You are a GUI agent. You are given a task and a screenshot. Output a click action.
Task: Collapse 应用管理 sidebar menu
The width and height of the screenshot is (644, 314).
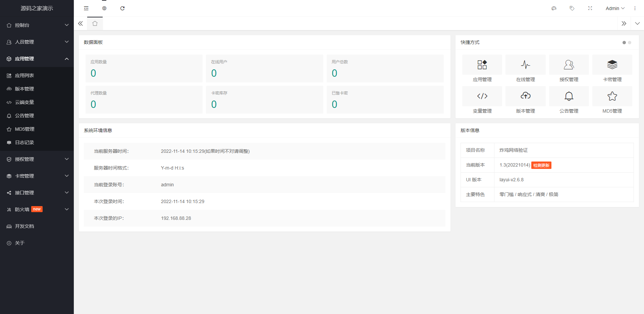(37, 59)
